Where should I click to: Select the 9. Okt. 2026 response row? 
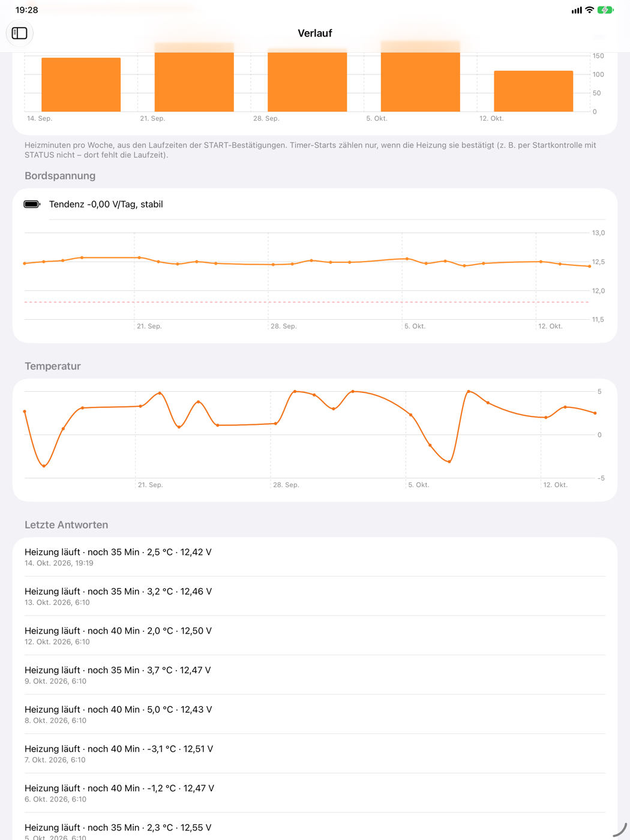tap(315, 675)
